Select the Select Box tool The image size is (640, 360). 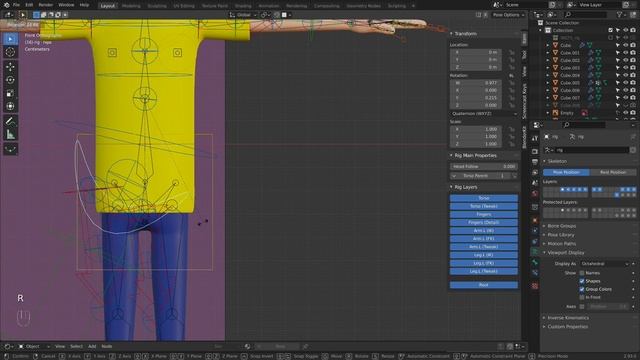pyautogui.click(x=11, y=39)
